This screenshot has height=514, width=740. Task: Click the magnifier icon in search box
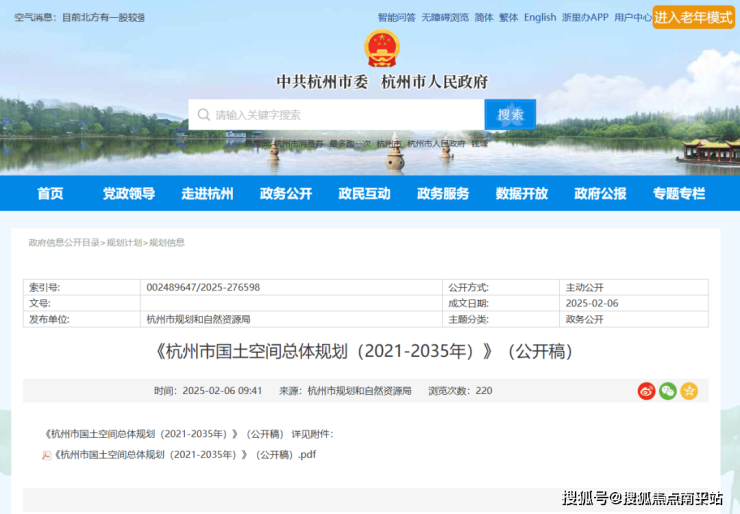[x=204, y=115]
